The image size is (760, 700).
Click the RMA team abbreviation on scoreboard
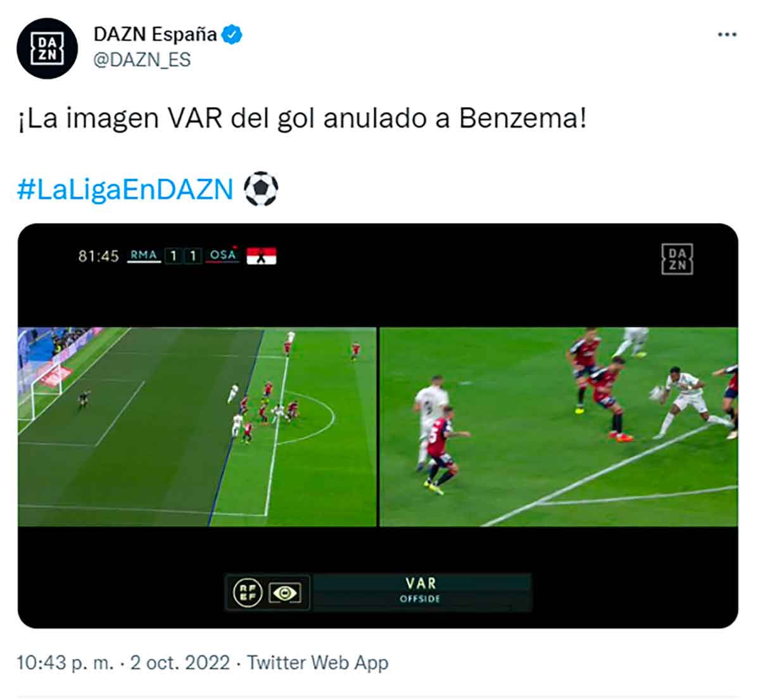[144, 255]
